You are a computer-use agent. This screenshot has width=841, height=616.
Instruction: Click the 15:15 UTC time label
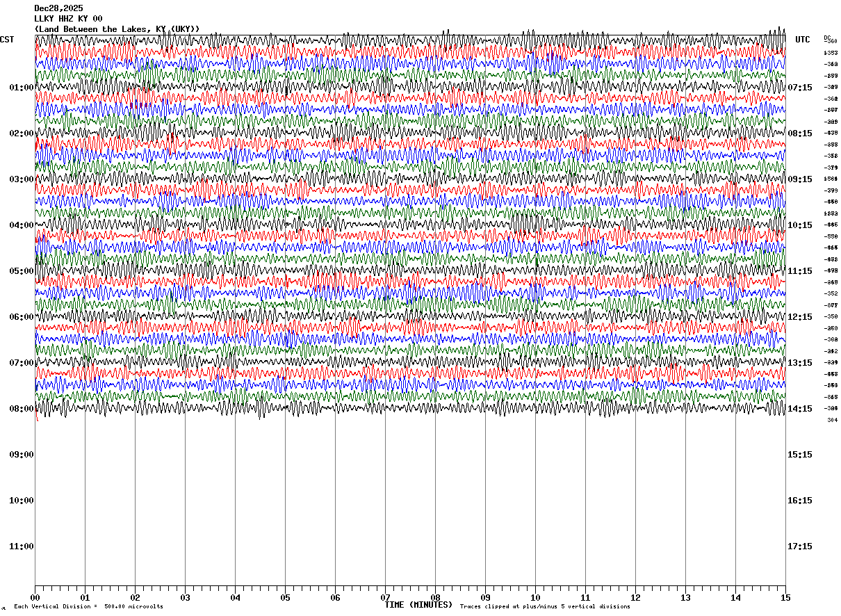click(799, 455)
